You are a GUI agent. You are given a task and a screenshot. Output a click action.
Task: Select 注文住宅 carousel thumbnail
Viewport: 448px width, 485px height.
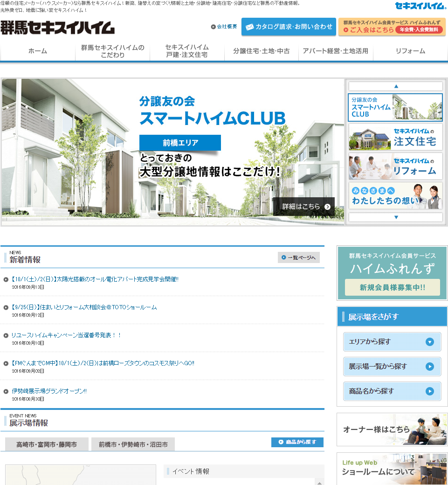[395, 137]
